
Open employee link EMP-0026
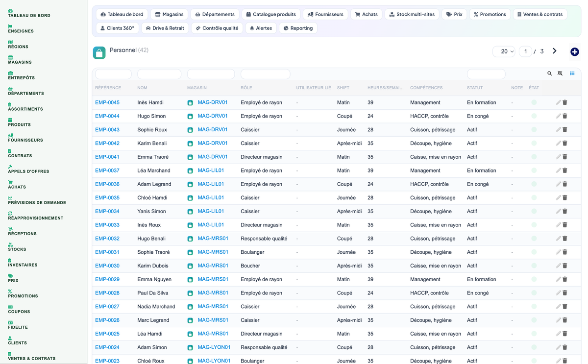107,320
